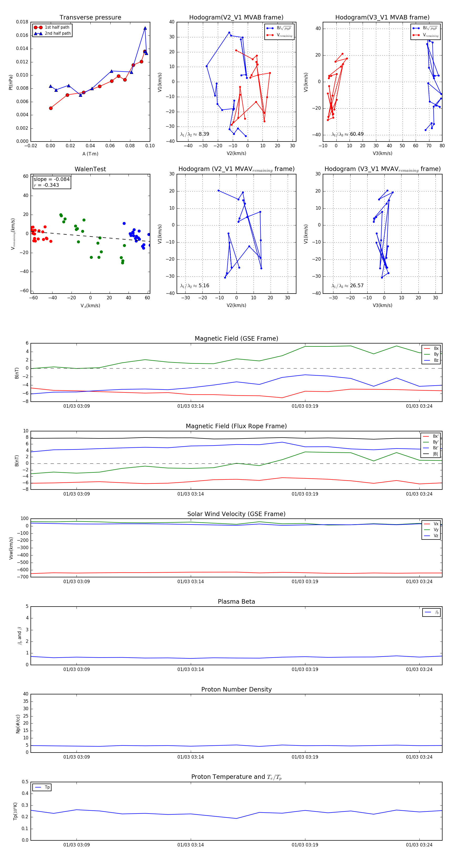Click 'Magnetic Field (Flux Rope Frame)' title
The image size is (473, 868).
(x=236, y=426)
